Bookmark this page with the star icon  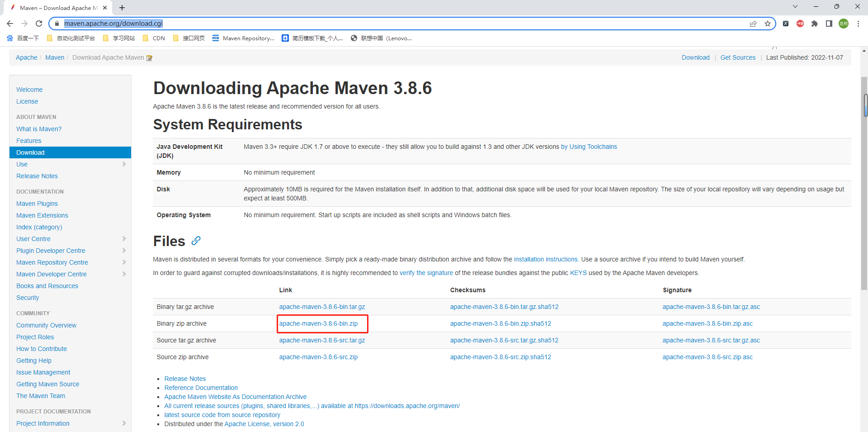tap(768, 24)
